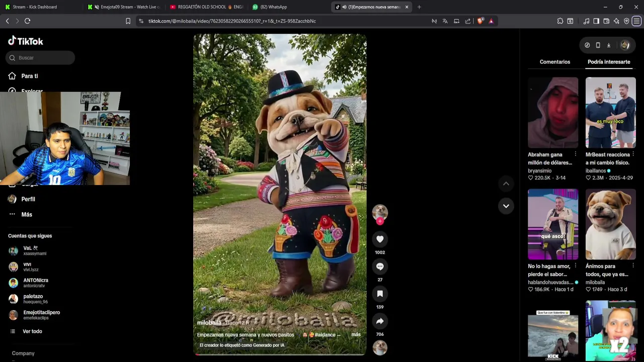This screenshot has width=644, height=362.
Task: Toggle the Brave sidebar panel icon
Action: (596, 21)
